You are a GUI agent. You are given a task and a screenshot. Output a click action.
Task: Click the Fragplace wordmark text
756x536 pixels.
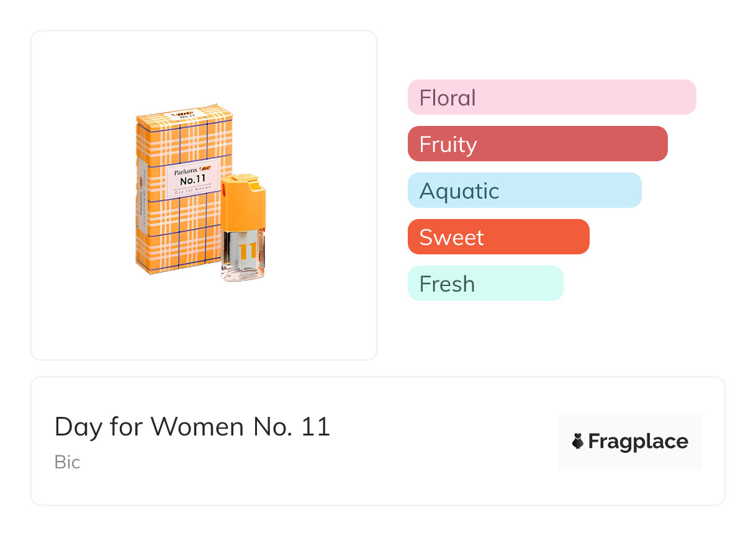[637, 442]
